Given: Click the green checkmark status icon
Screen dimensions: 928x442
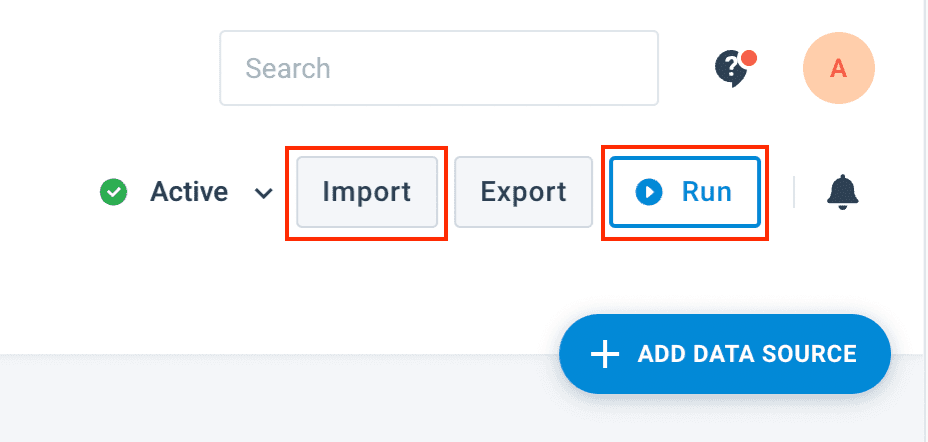Looking at the screenshot, I should tap(114, 192).
